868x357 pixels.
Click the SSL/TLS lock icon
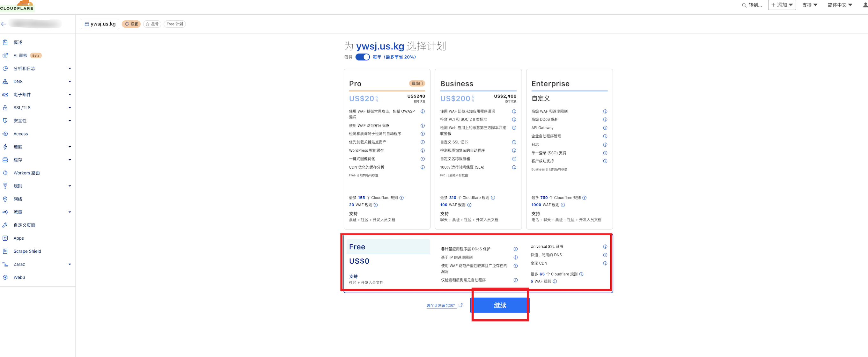[x=5, y=108]
